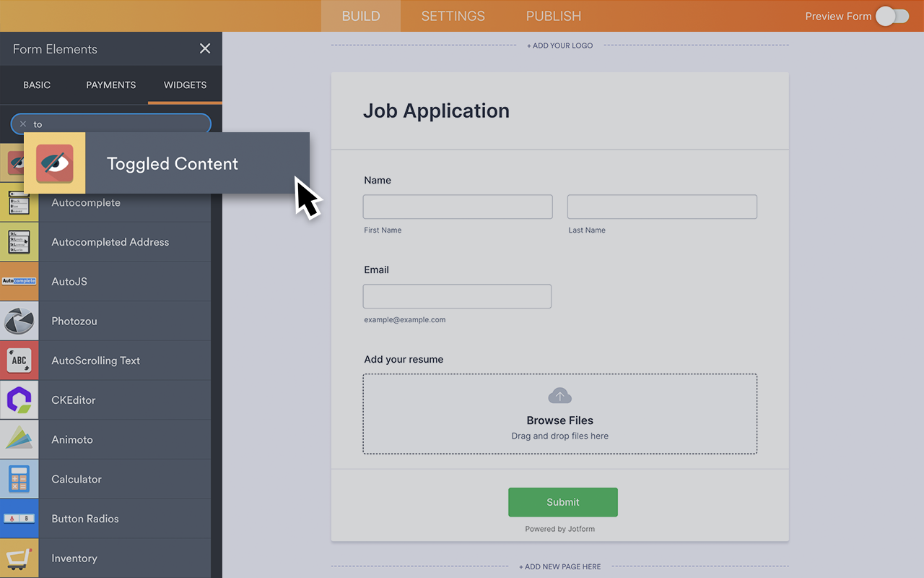This screenshot has height=578, width=924.
Task: Switch to the PAYMENTS elements tab
Action: 110,85
